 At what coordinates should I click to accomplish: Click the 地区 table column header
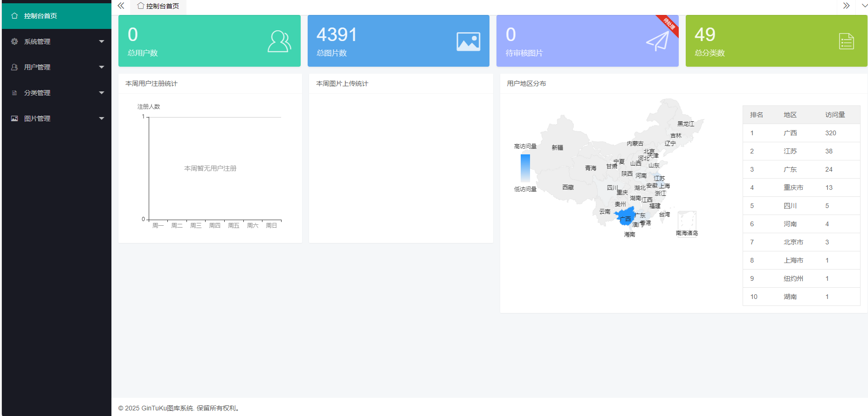(x=790, y=115)
